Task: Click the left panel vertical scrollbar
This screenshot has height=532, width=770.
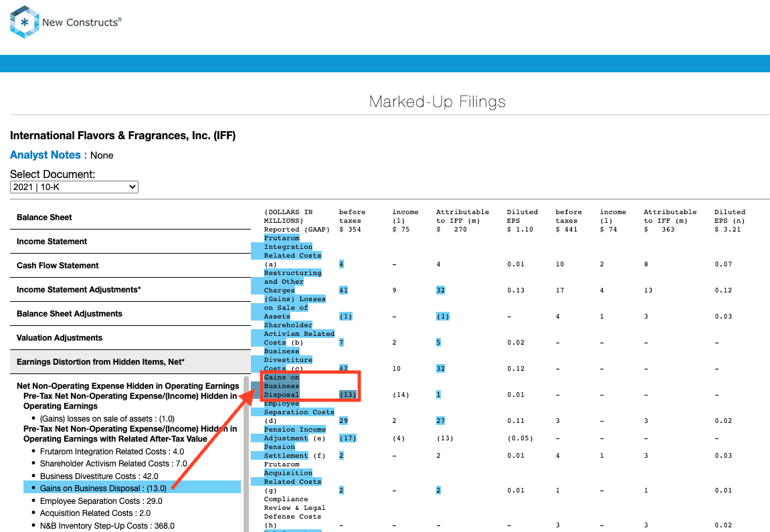Action: pyautogui.click(x=246, y=454)
